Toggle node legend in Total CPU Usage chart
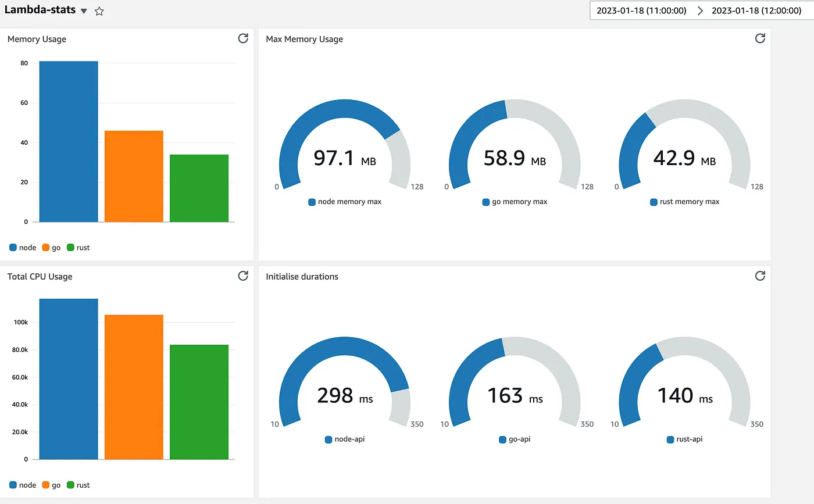The image size is (814, 504). [23, 485]
